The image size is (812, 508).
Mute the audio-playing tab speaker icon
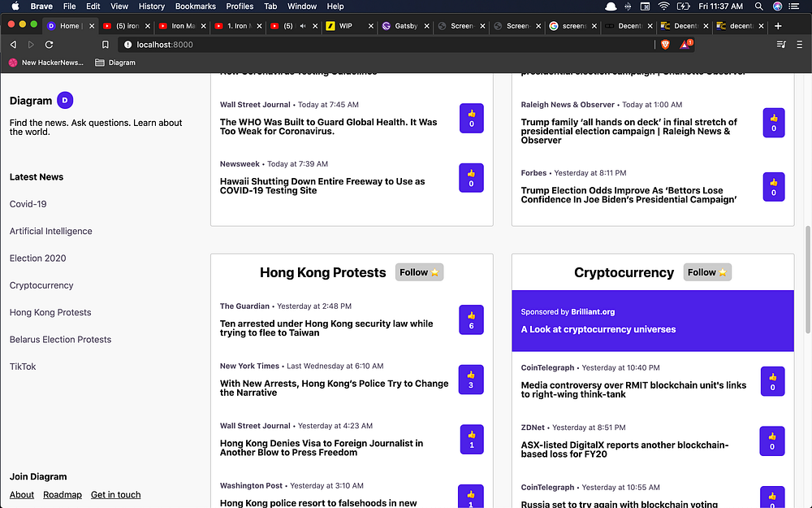click(x=303, y=26)
